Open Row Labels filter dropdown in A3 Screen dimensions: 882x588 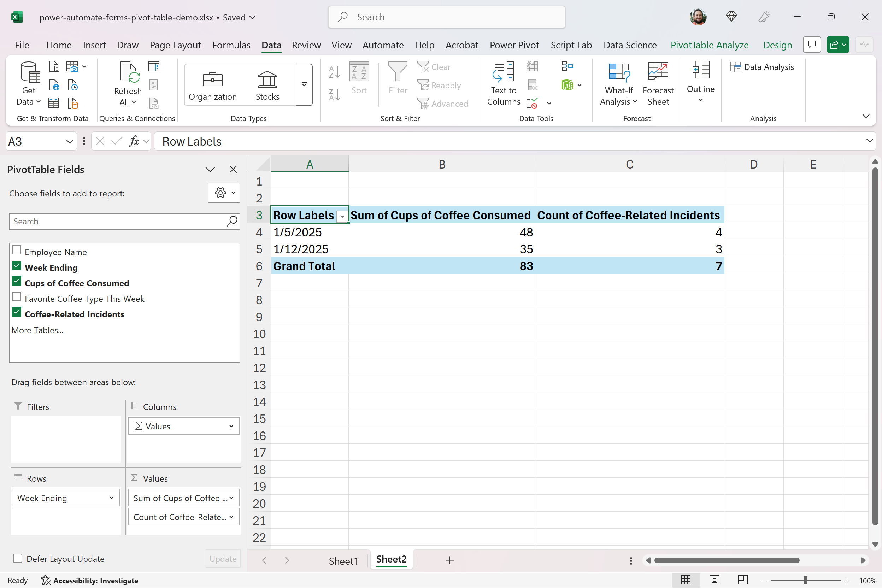342,217
